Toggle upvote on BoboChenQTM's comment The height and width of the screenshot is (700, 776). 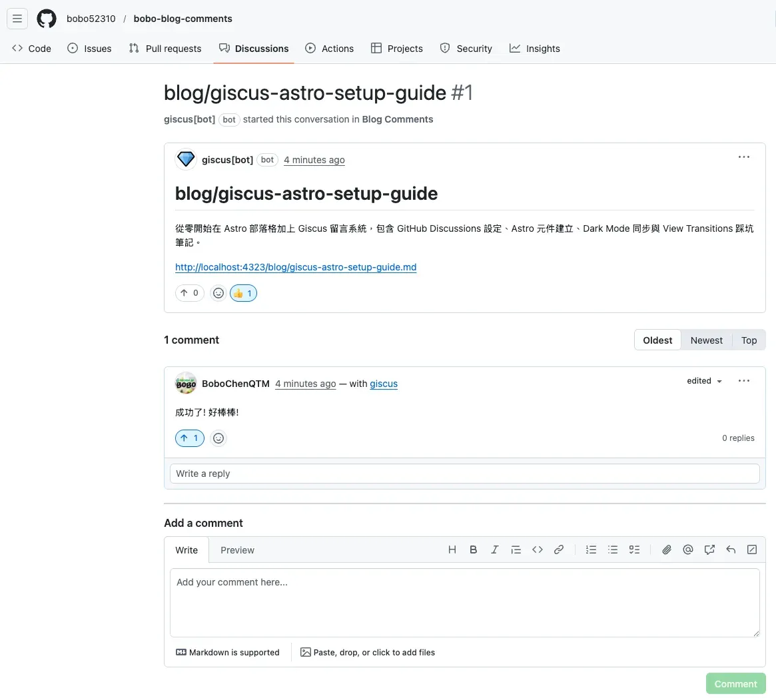pyautogui.click(x=190, y=438)
